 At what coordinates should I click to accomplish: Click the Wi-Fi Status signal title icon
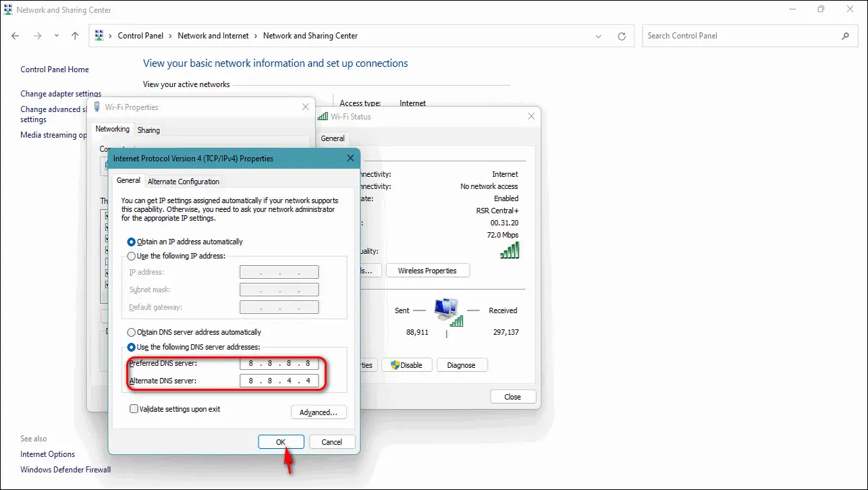point(323,116)
